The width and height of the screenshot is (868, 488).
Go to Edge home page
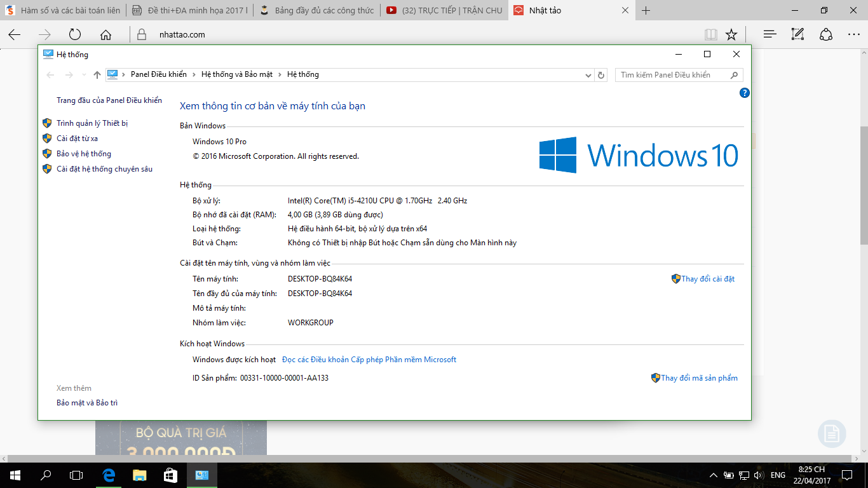[105, 35]
